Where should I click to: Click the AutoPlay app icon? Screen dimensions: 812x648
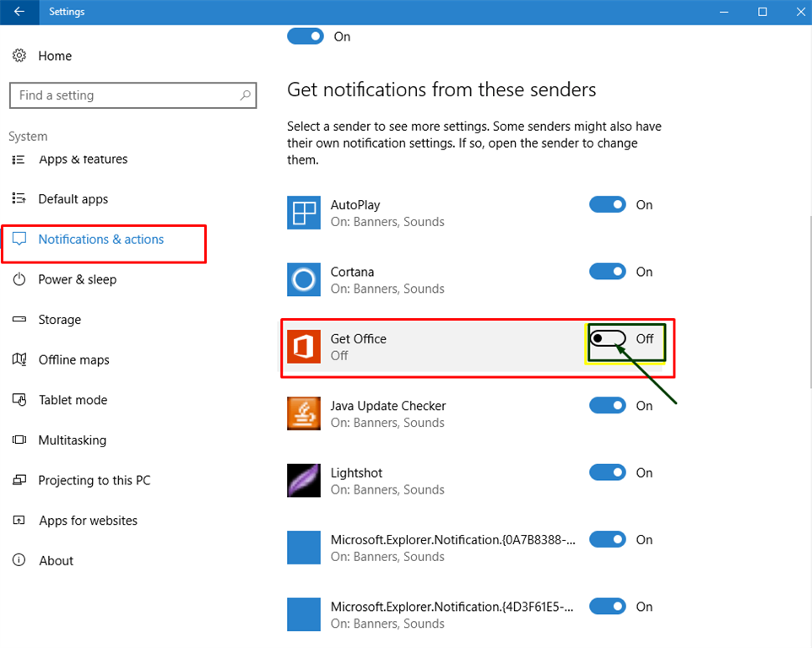point(304,213)
